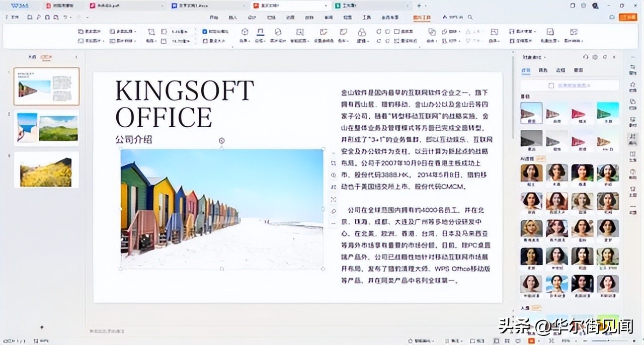Pin the right panel with pin icon
Screen dimensions: 644x345
pyautogui.click(x=605, y=57)
